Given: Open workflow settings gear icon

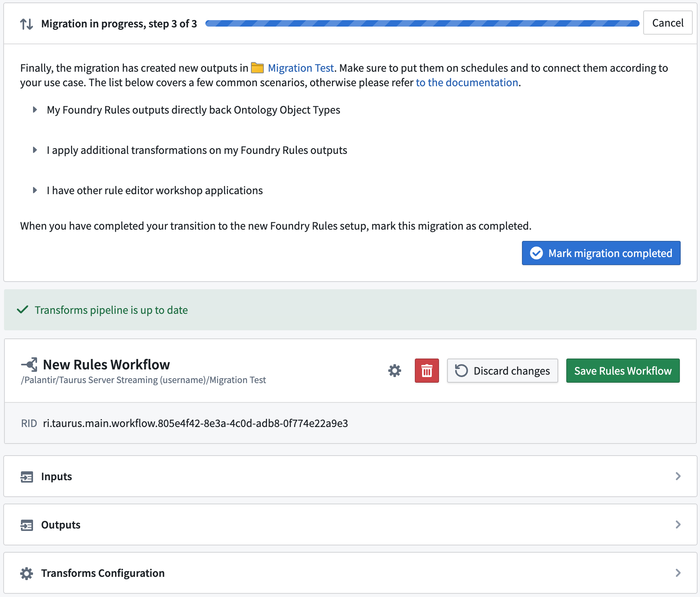Looking at the screenshot, I should click(x=395, y=371).
